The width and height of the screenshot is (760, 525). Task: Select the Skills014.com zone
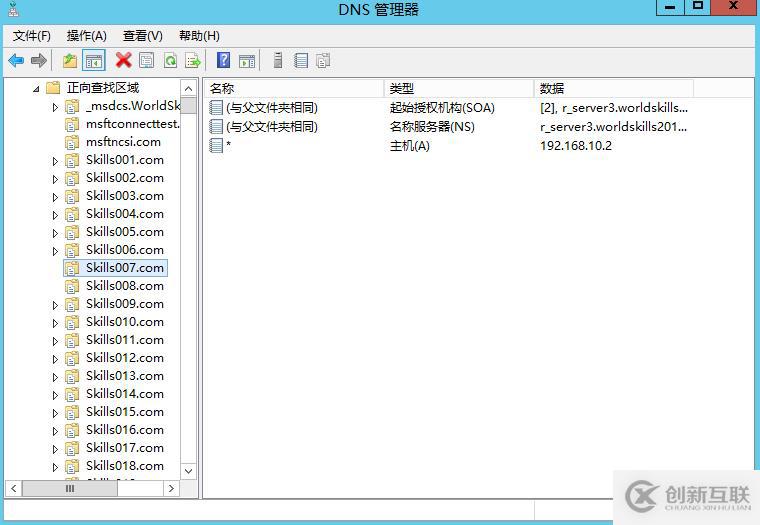click(125, 394)
